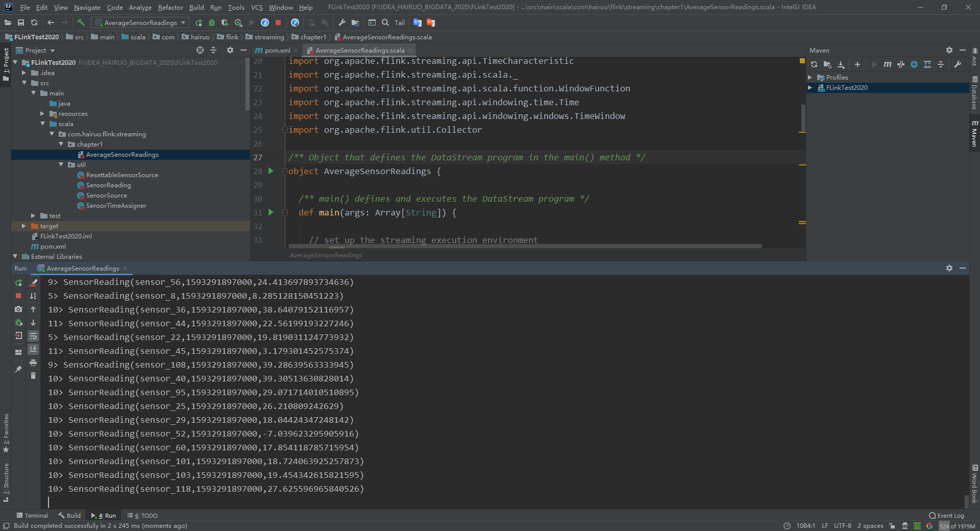Toggle the Structure tool window stripe
This screenshot has width=980, height=531.
pyautogui.click(x=6, y=482)
